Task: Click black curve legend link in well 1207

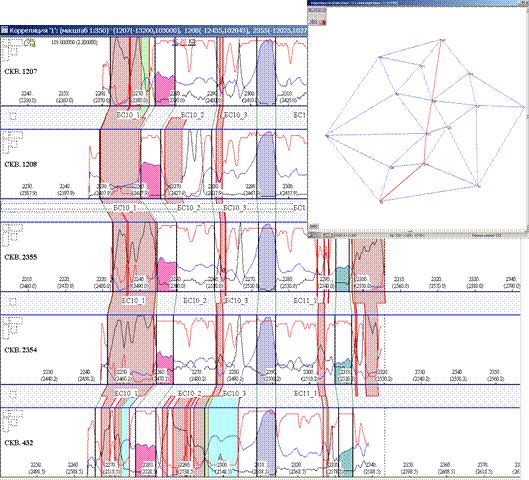Action: 192,42
